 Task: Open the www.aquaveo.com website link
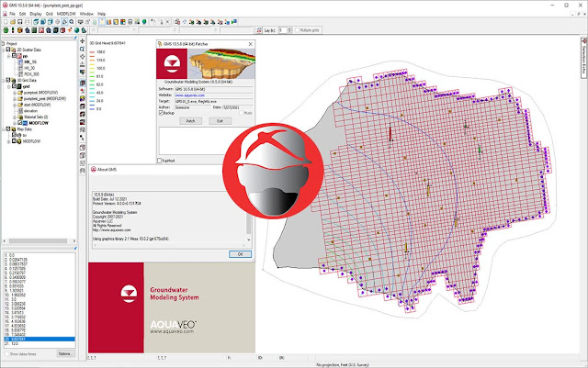click(190, 95)
